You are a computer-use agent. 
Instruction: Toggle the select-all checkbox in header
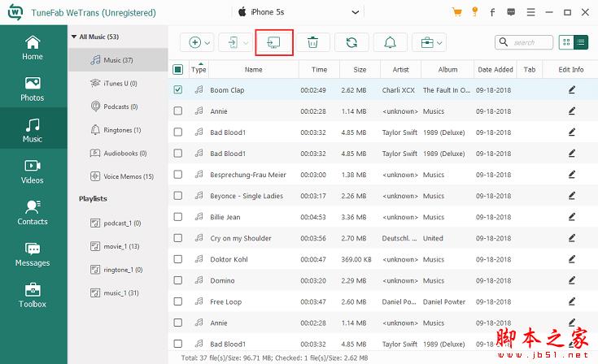(177, 69)
